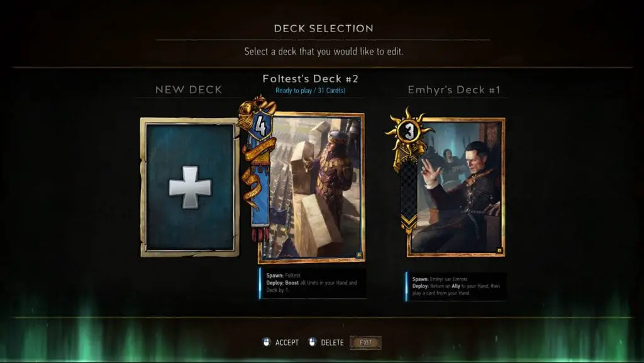Image resolution: width=644 pixels, height=363 pixels.
Task: Click the mouse icon beside DELETE
Action: (312, 342)
